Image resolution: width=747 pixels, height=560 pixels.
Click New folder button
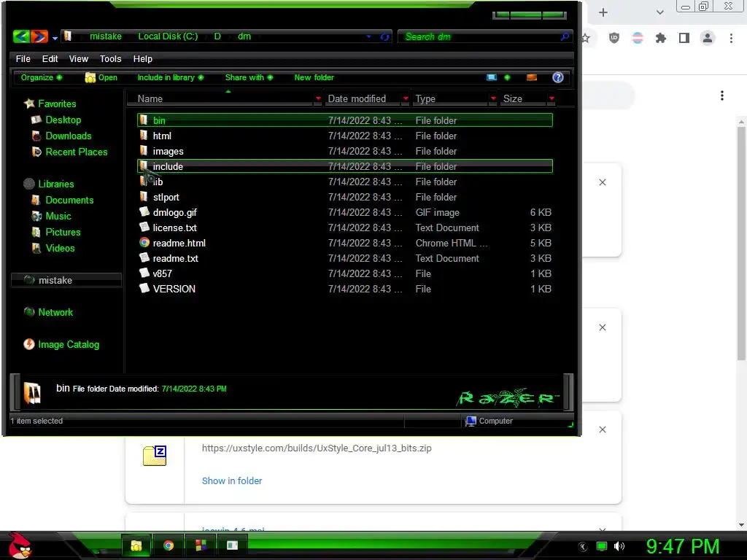[314, 77]
